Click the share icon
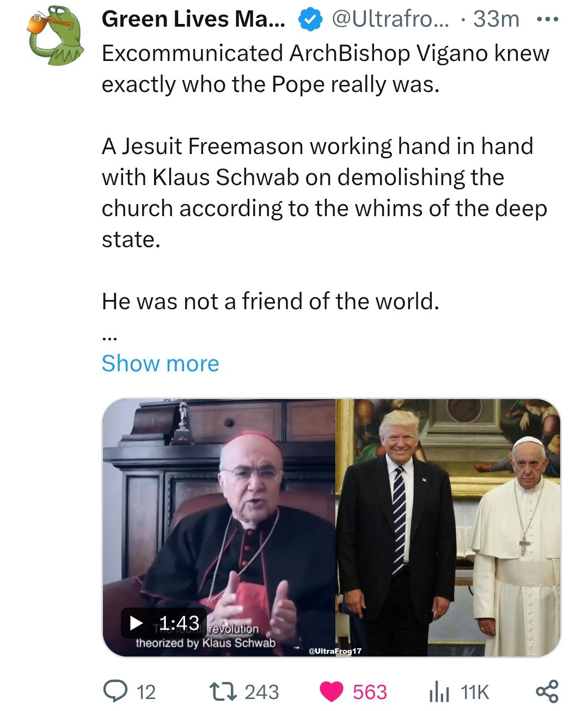This screenshot has height=711, width=588. pyautogui.click(x=547, y=691)
